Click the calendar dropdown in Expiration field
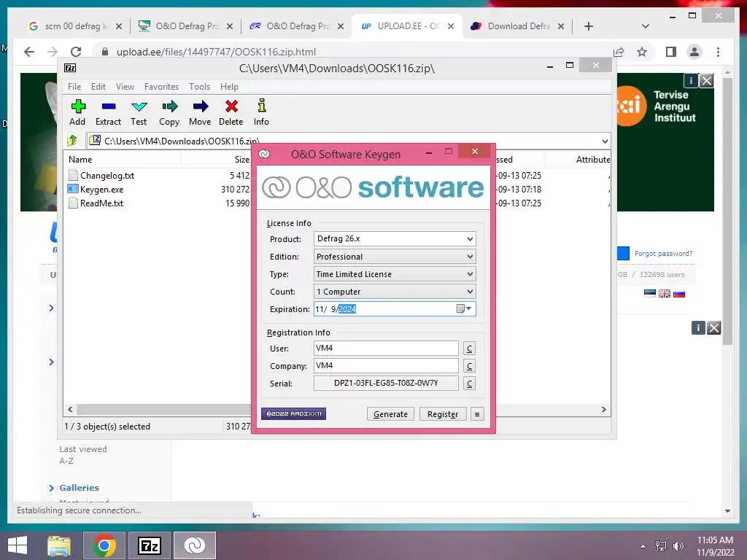This screenshot has width=747, height=560. click(x=465, y=309)
